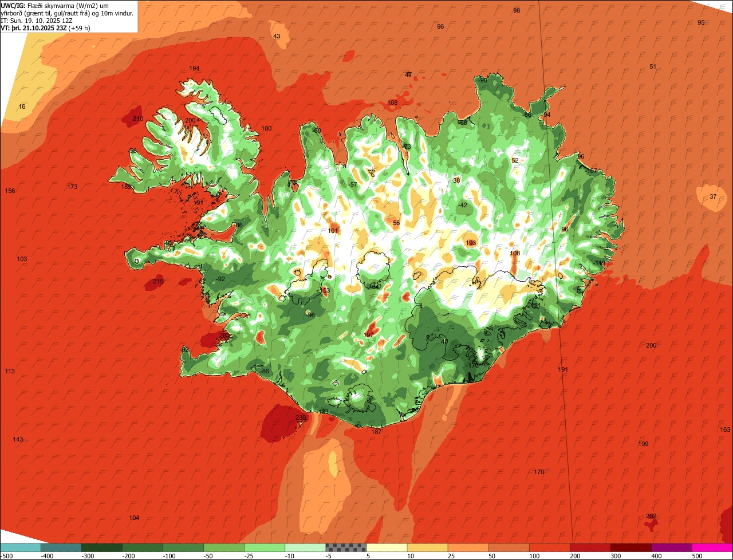This screenshot has height=560, width=733.
Task: Click the legend swatch between -100 and -50
Action: coord(183,547)
